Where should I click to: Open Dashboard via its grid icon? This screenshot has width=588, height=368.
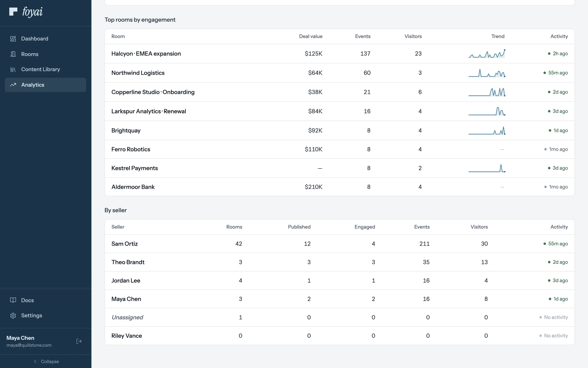[x=13, y=39]
